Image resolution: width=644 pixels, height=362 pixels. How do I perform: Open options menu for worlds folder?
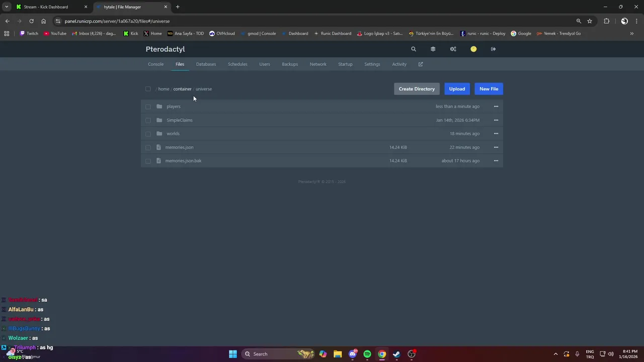[x=496, y=134]
